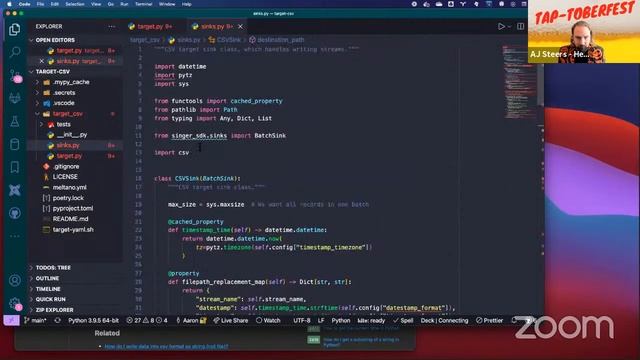The image size is (640, 360).
Task: Start Live Share session from status bar
Action: coord(231,320)
